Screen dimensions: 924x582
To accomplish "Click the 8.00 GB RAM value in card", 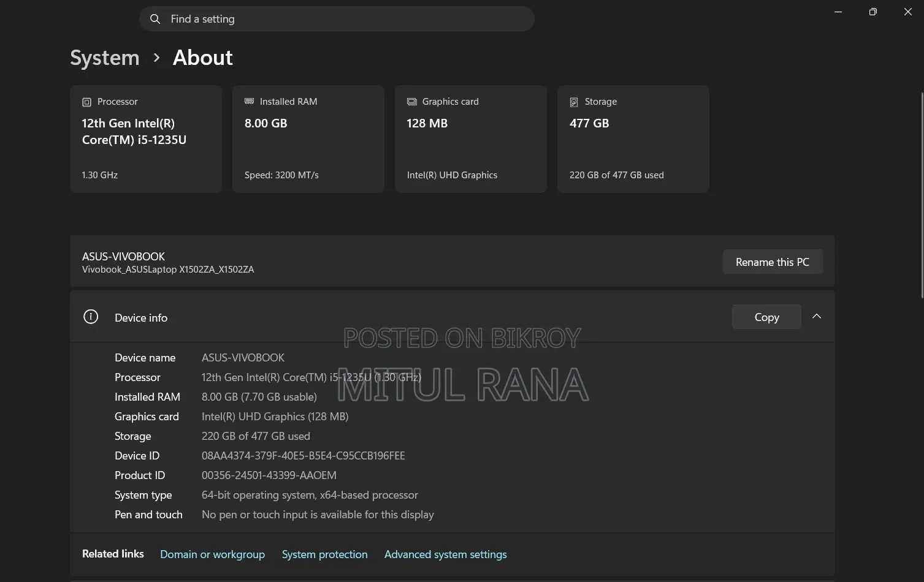I will (x=266, y=123).
